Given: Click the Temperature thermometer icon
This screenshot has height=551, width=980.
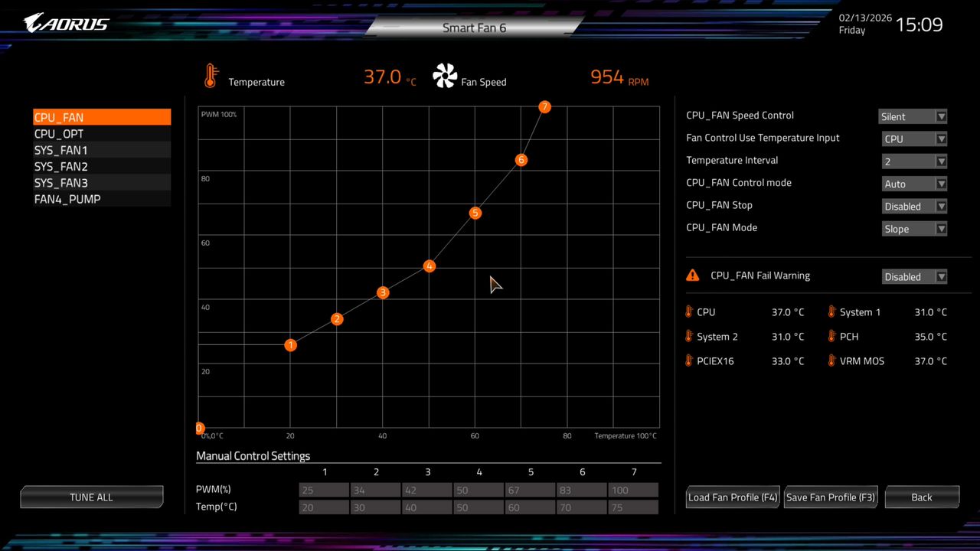Looking at the screenshot, I should point(212,76).
